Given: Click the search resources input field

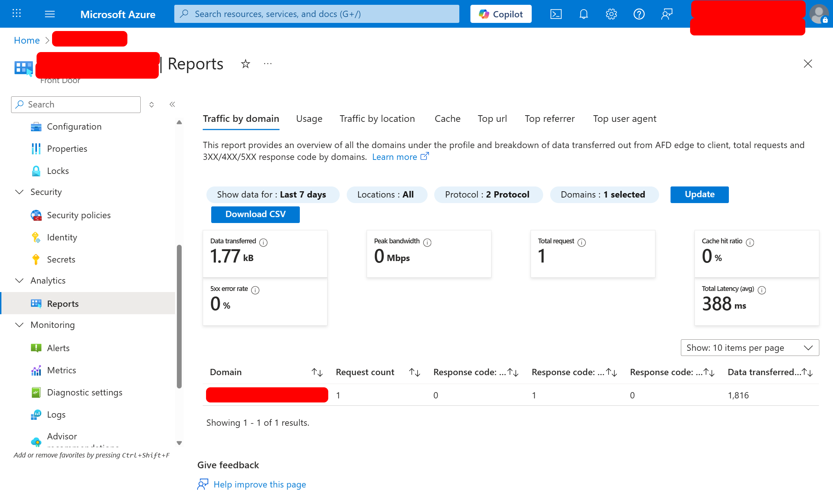Looking at the screenshot, I should pos(316,14).
